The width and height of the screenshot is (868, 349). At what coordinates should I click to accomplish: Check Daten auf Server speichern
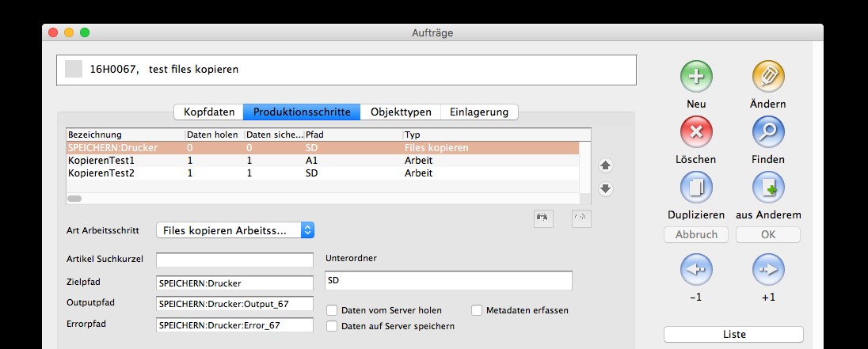point(333,325)
